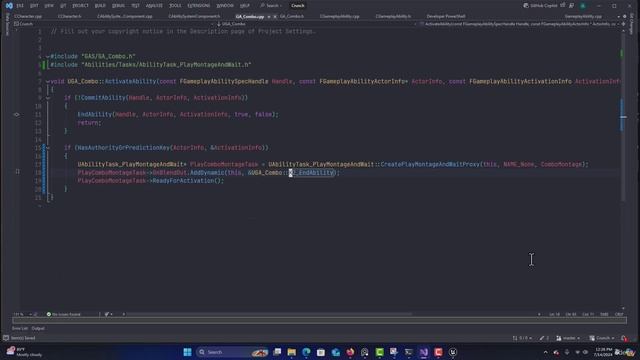Open GitHub Copilot button
This screenshot has height=360, width=640.
(x=540, y=6)
